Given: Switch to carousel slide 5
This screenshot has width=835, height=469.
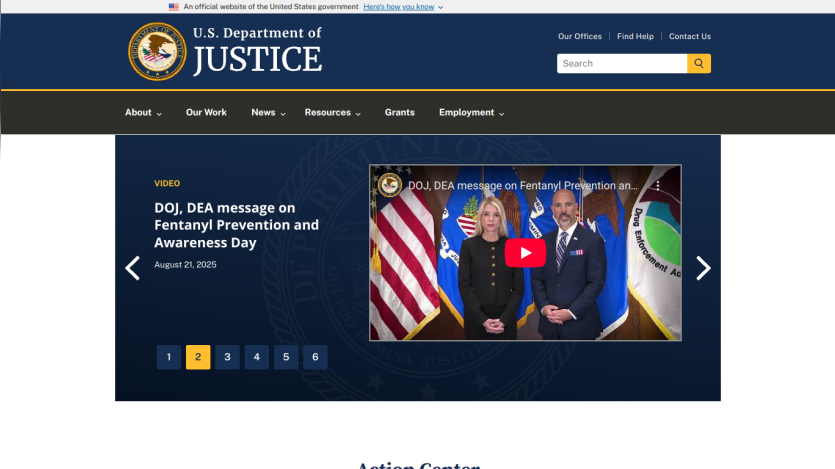Looking at the screenshot, I should [286, 357].
